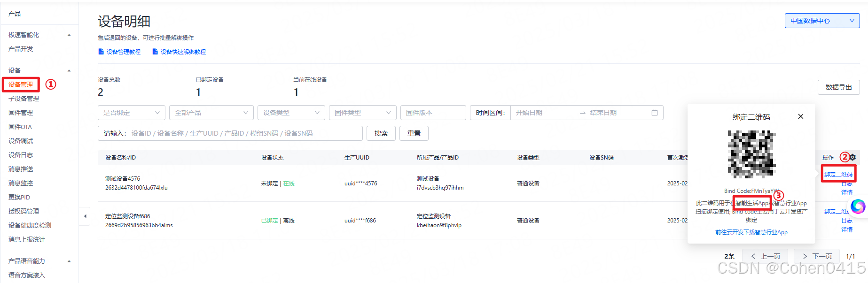Image resolution: width=868 pixels, height=283 pixels.
Task: Select product ID i7dvscb3hq97ihhm
Action: pos(440,188)
